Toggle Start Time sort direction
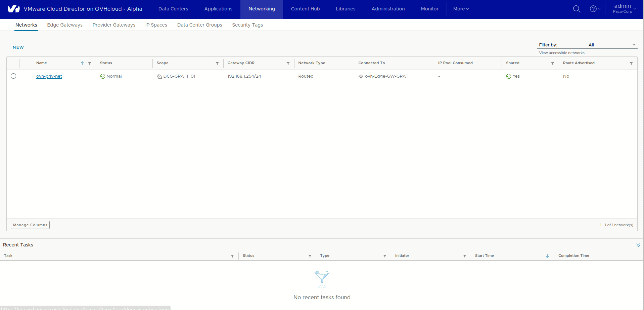 [547, 256]
